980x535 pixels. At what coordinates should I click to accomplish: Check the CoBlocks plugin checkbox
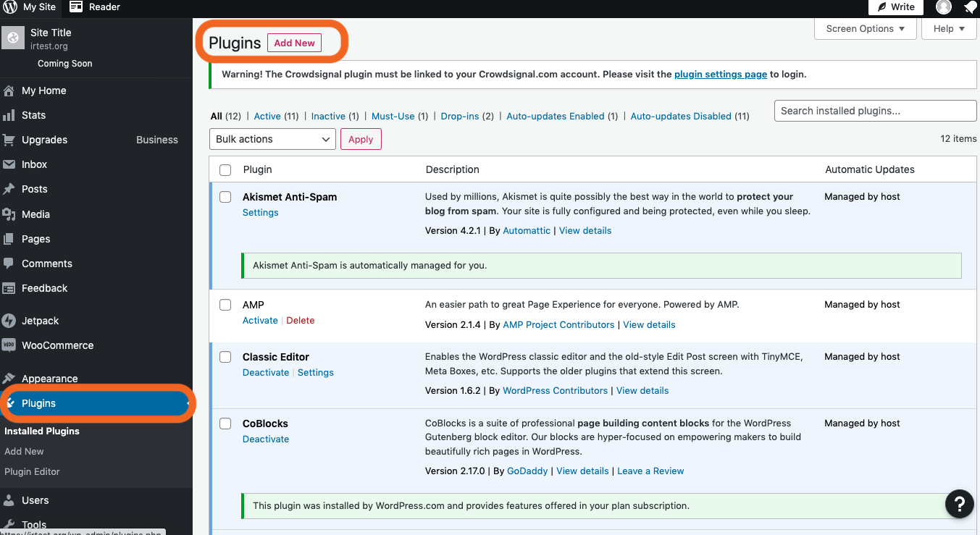coord(225,424)
